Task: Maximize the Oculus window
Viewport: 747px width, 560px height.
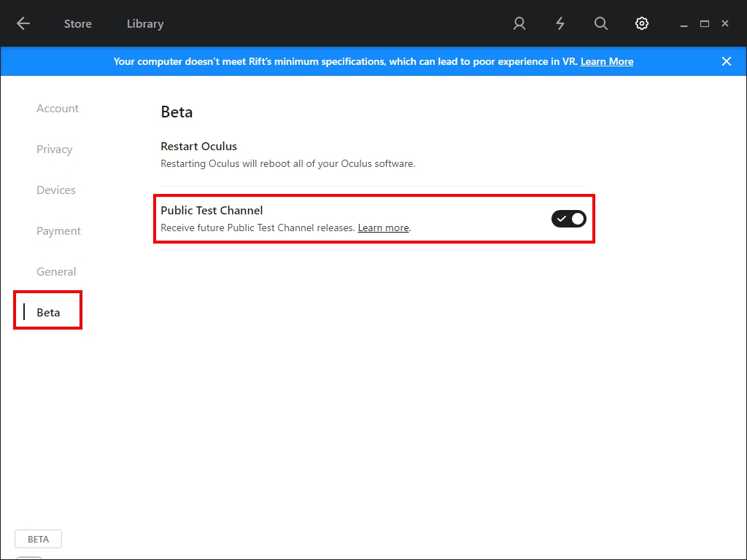Action: [705, 23]
